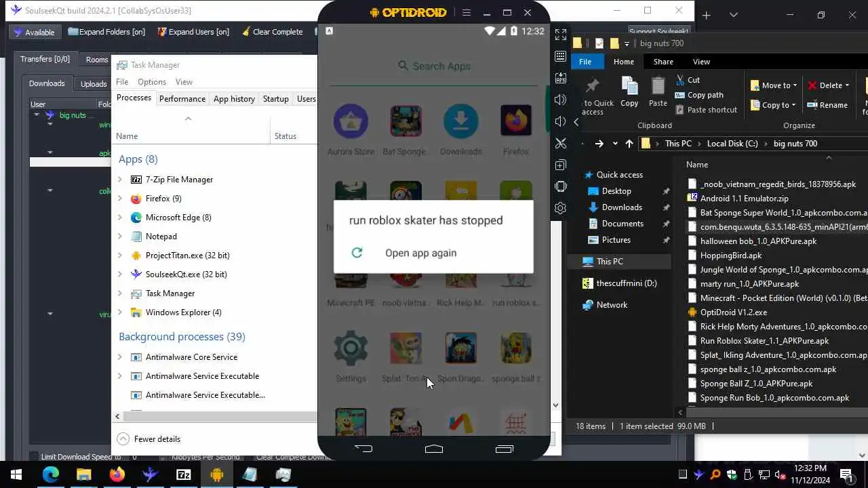Click the Copy icon in Explorer ribbon
Viewport: 868px width, 488px height.
[629, 91]
